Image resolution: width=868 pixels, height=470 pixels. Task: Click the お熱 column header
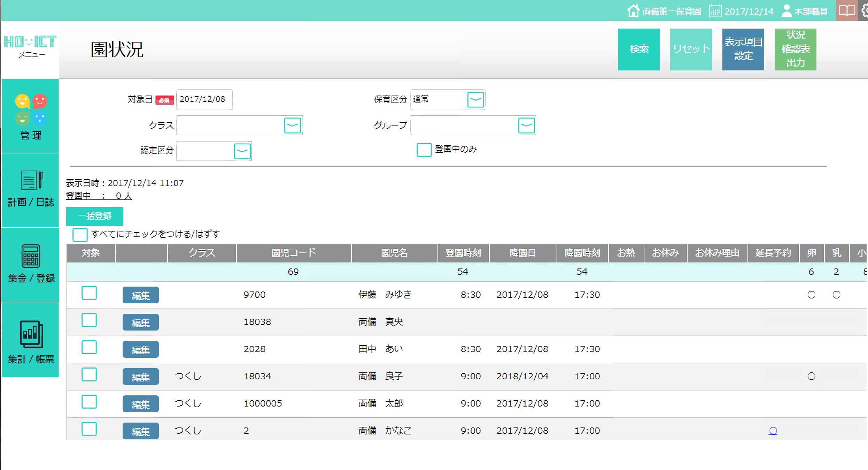pyautogui.click(x=626, y=253)
